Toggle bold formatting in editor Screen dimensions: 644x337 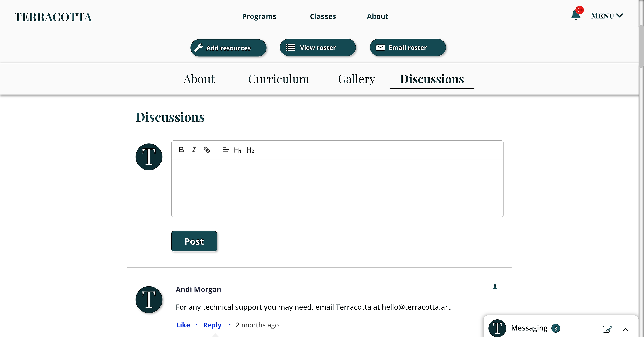[181, 150]
